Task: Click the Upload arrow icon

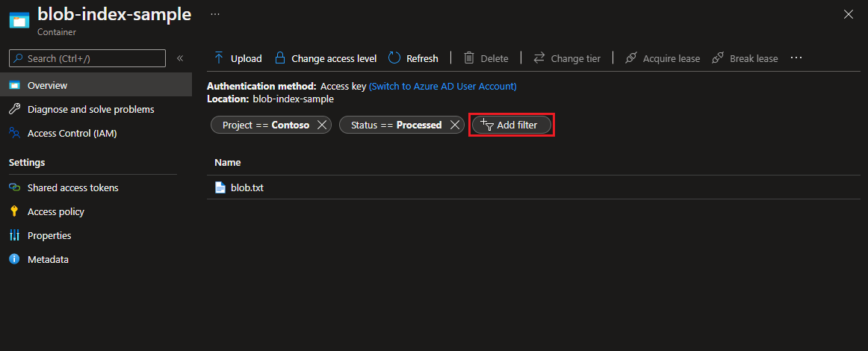Action: pos(219,58)
